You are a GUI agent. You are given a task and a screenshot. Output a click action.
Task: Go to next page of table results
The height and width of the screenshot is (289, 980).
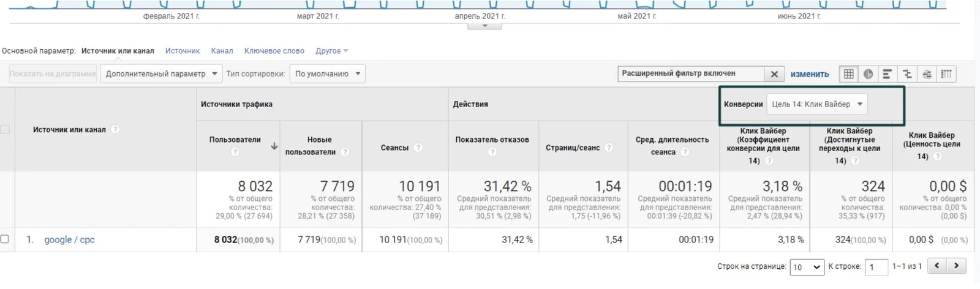pos(956,266)
